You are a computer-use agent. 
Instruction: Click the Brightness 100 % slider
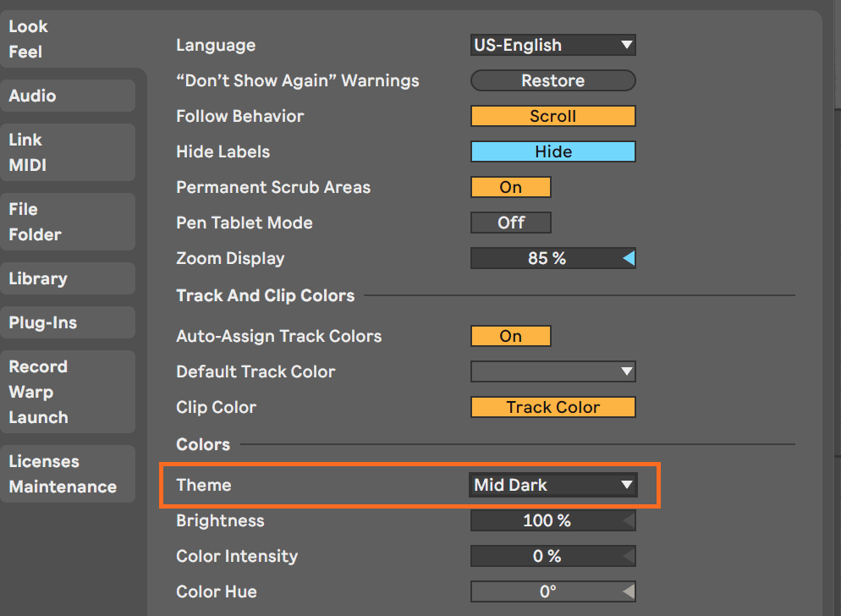click(x=553, y=520)
